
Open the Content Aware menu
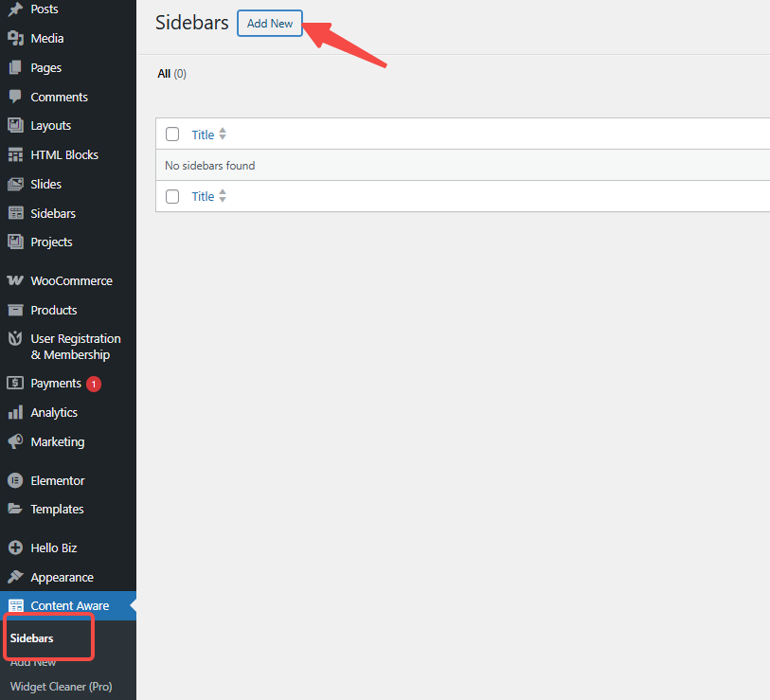[69, 606]
